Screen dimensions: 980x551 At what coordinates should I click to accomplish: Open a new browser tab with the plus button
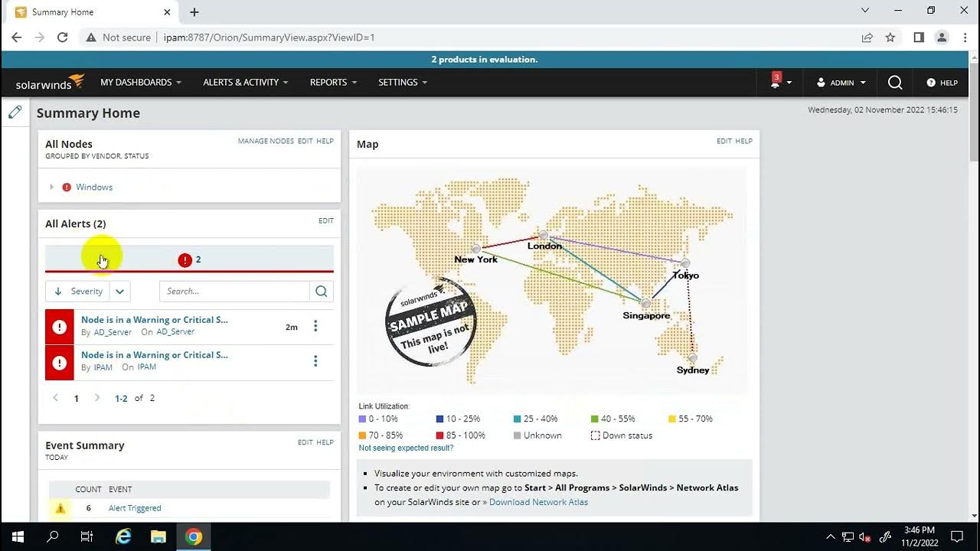click(x=194, y=12)
